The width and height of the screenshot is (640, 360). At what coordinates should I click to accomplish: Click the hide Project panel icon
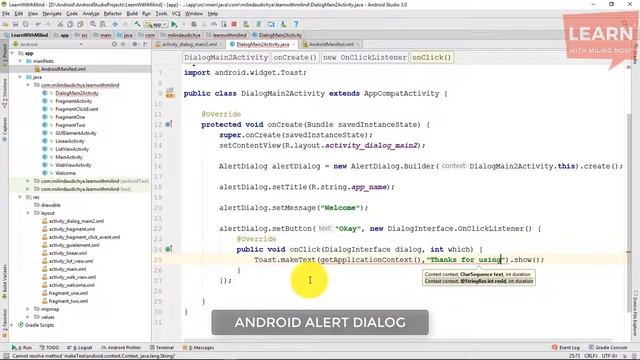click(145, 44)
